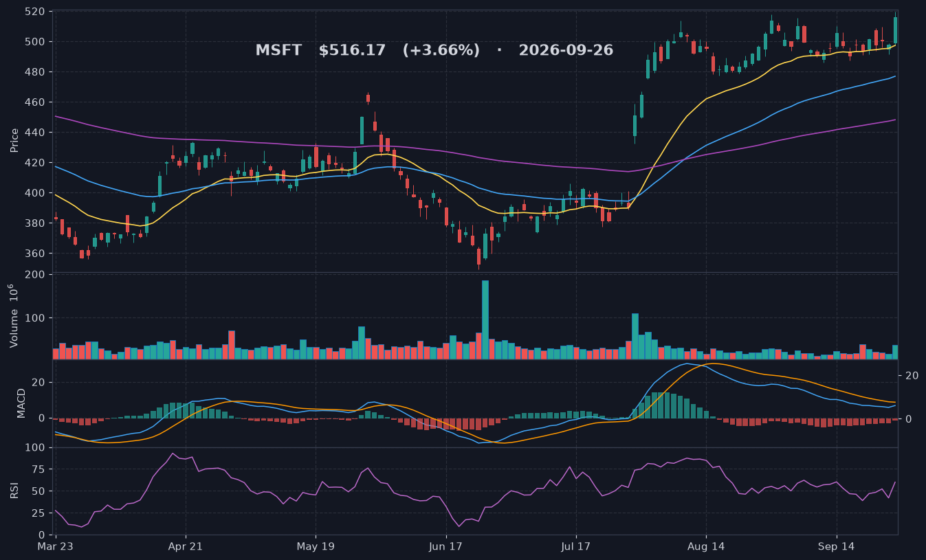Click the 20 tick on left MACD axis
The width and height of the screenshot is (926, 560).
[x=38, y=382]
